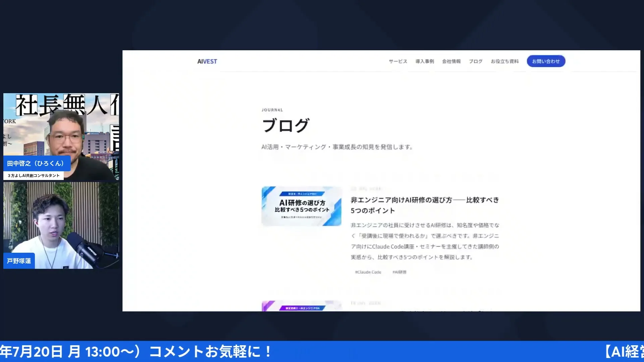Open the 導入事例 menu item
Image resolution: width=644 pixels, height=362 pixels.
tap(425, 61)
